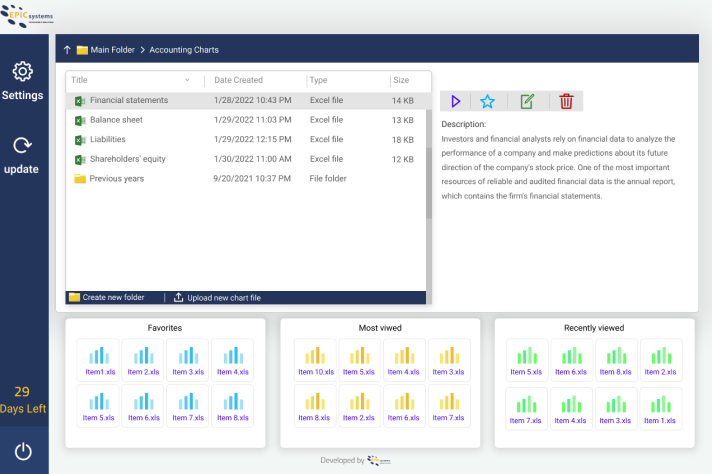Image resolution: width=712 pixels, height=474 pixels.
Task: Open Accounting Charts breadcrumb
Action: [184, 50]
